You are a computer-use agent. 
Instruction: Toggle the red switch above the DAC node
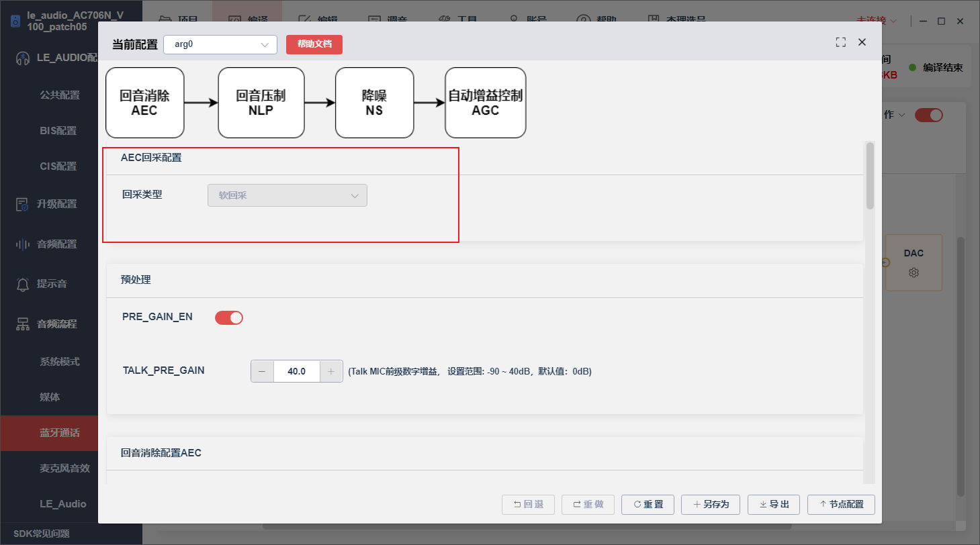pyautogui.click(x=929, y=115)
